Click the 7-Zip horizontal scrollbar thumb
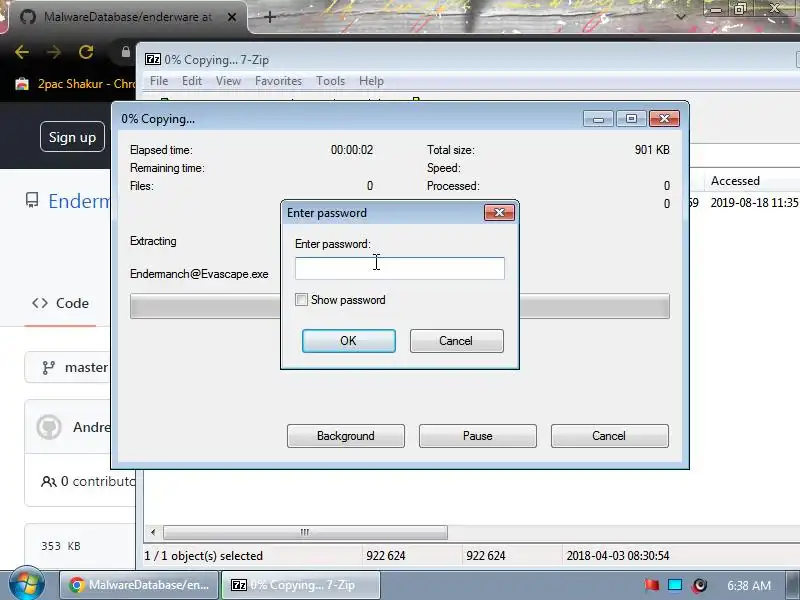Viewport: 800px width, 600px height. pyautogui.click(x=305, y=532)
